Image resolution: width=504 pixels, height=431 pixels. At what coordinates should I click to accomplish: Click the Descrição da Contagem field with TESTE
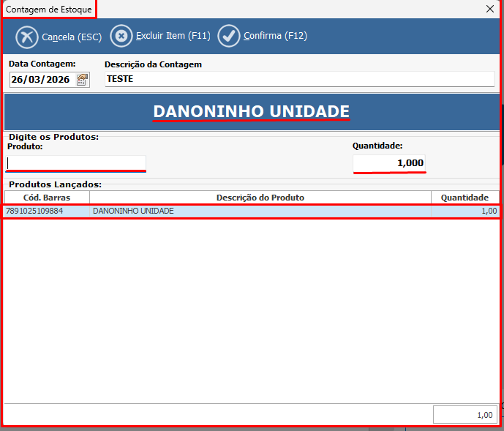[299, 79]
